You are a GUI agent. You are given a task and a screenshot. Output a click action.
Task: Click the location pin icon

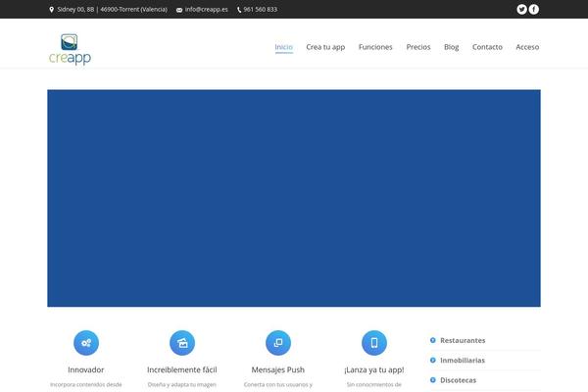pos(51,10)
